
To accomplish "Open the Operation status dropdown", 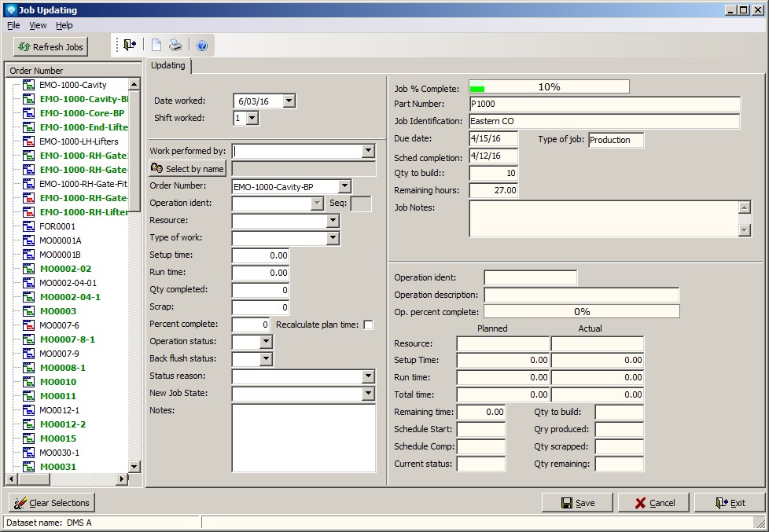I will (266, 342).
